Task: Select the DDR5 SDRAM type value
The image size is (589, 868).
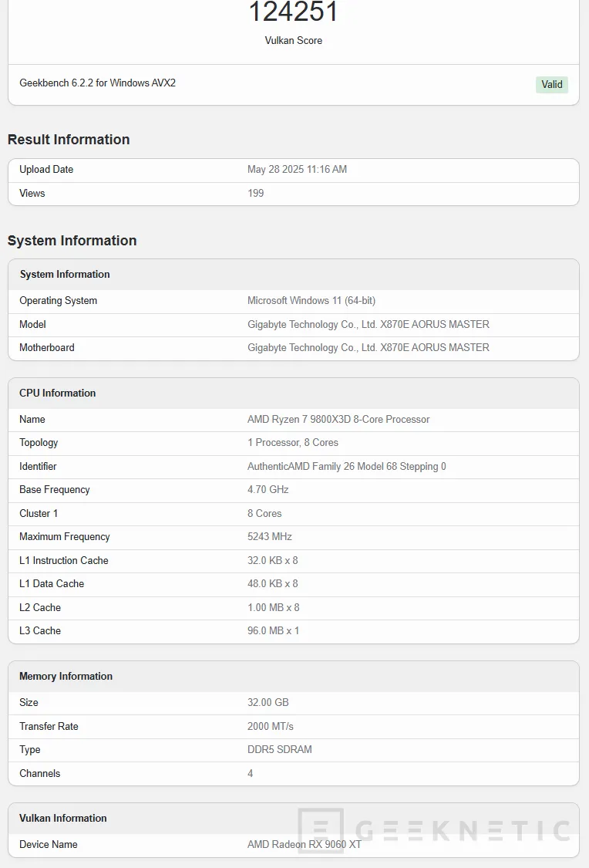Action: 279,749
